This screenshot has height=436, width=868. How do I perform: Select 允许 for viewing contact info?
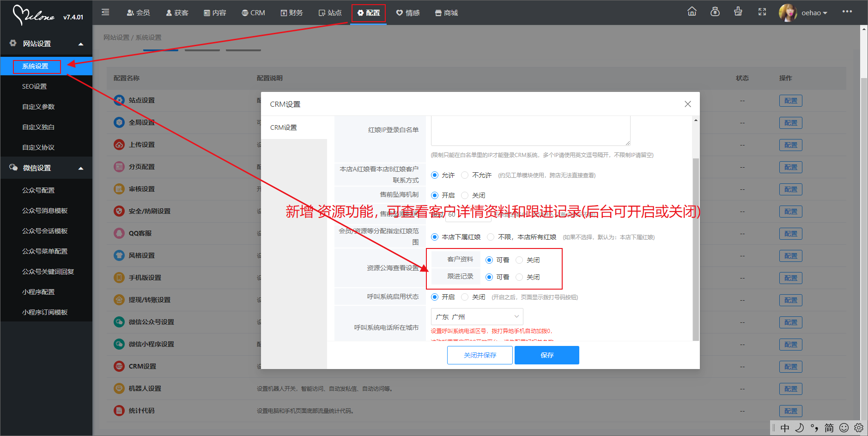coord(435,175)
